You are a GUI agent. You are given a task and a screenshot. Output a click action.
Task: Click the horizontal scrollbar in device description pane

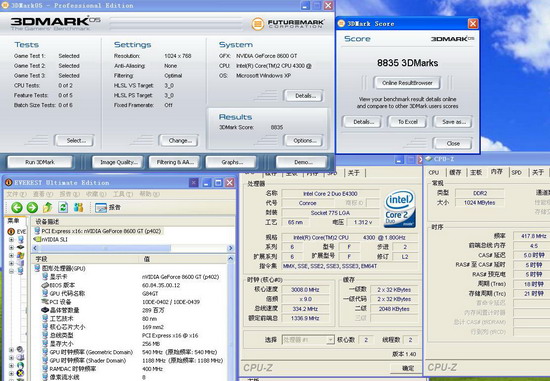tap(133, 248)
